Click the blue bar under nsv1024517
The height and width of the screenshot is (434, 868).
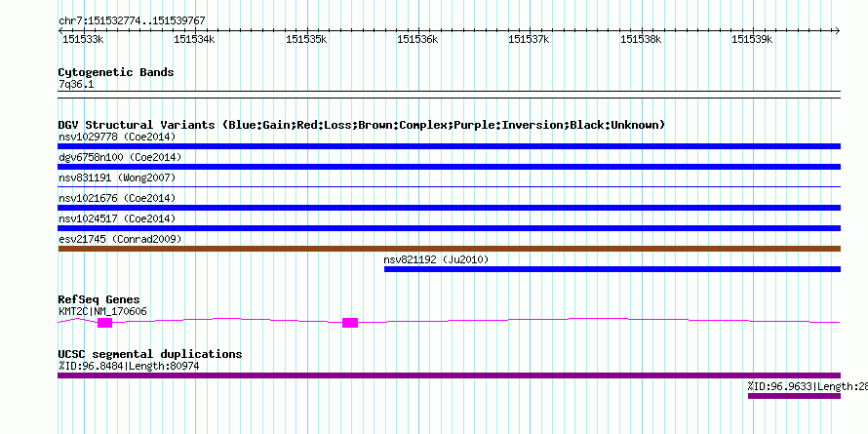point(449,228)
